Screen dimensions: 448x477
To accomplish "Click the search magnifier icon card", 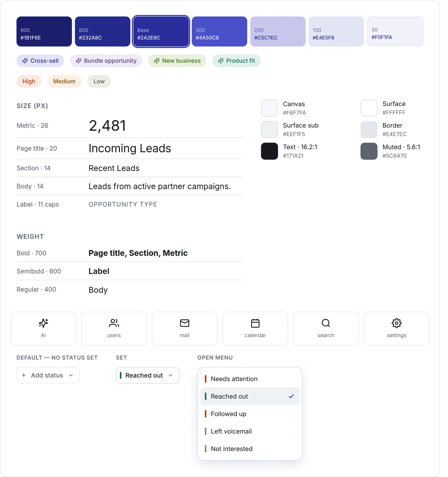I will [326, 328].
